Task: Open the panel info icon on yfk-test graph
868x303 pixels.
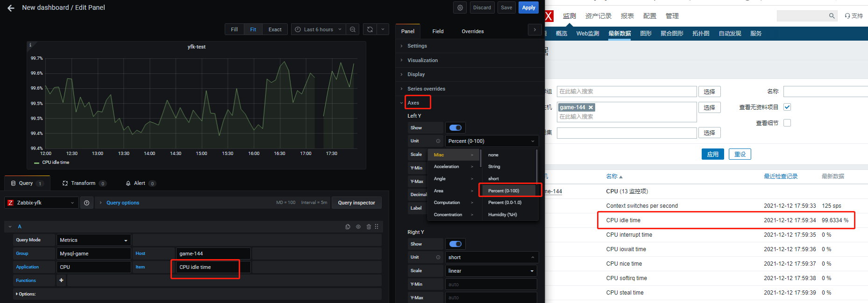Action: pos(30,45)
